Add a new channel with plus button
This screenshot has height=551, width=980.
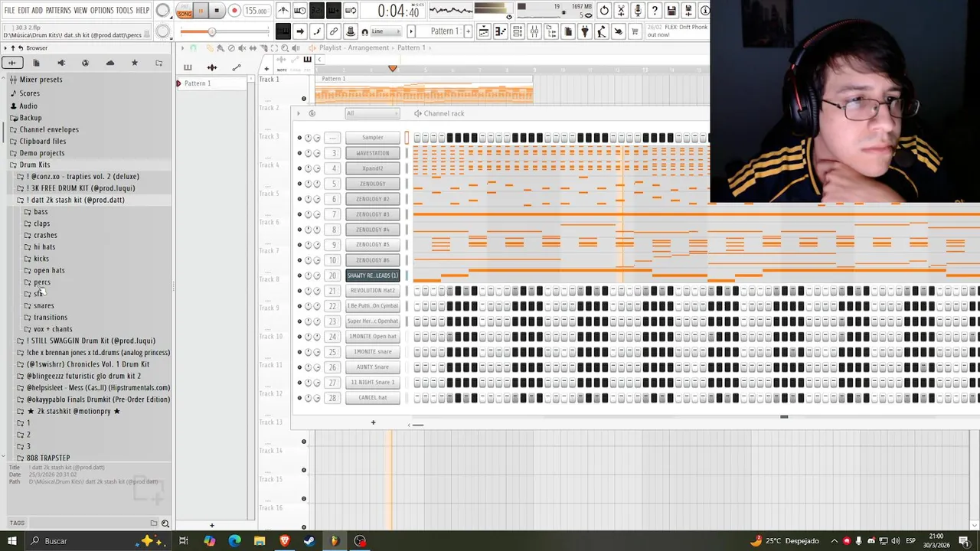pos(373,422)
